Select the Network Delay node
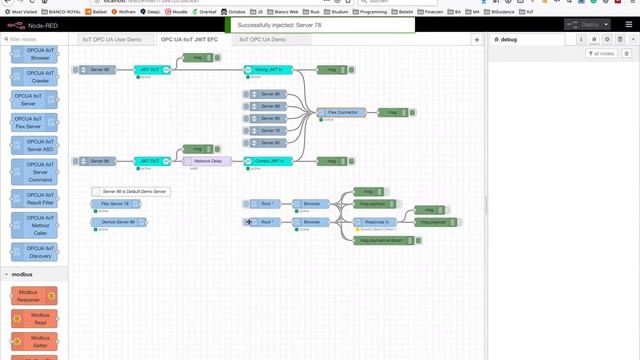 coord(207,161)
